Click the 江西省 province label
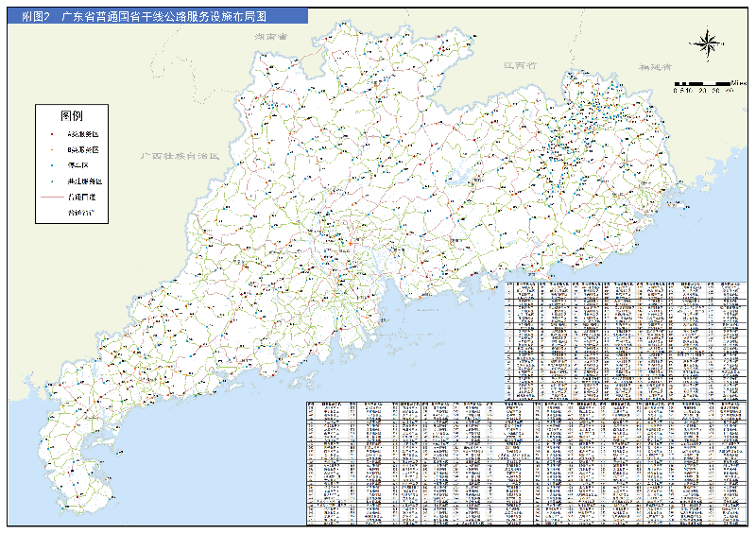The image size is (756, 534). [x=519, y=66]
